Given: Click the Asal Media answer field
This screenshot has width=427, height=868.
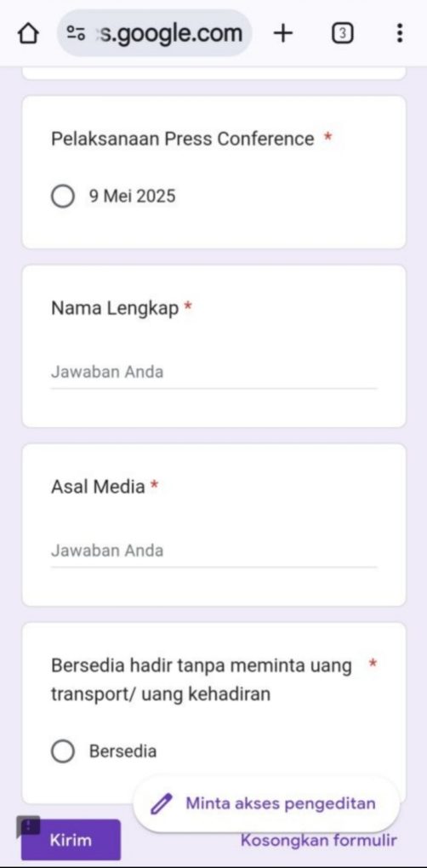Looking at the screenshot, I should click(214, 551).
